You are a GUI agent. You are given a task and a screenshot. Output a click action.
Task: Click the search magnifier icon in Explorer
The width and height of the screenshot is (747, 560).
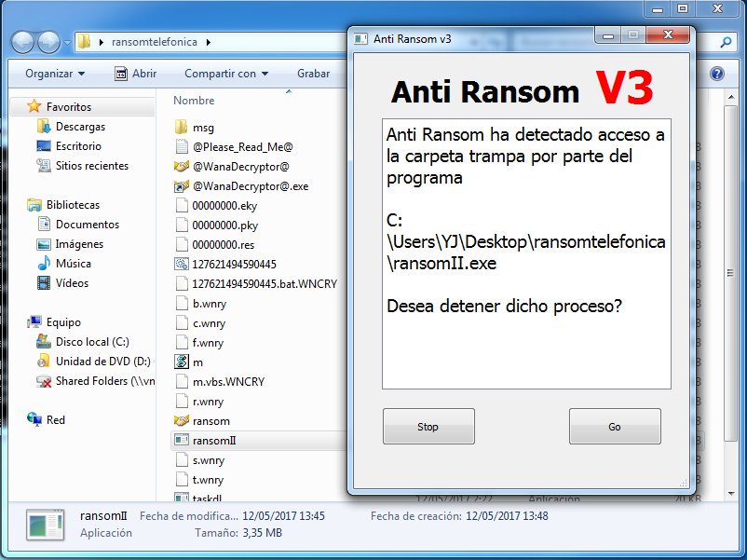coord(726,42)
